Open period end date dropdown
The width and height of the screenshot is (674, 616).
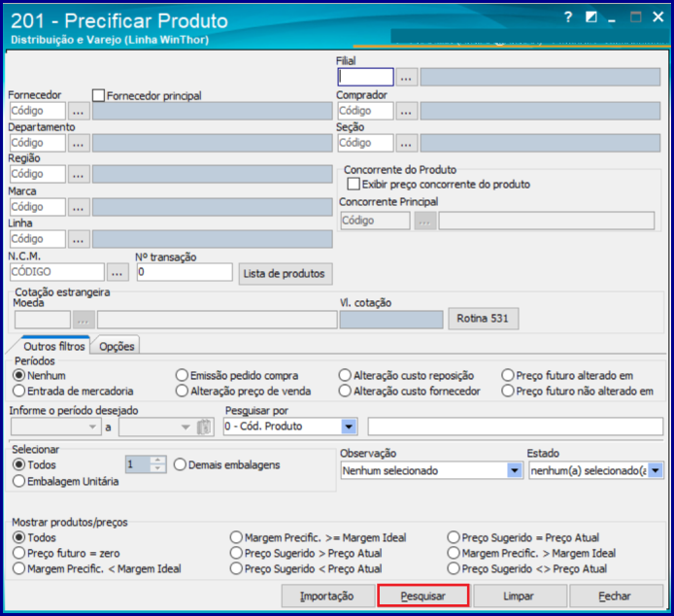click(x=185, y=427)
